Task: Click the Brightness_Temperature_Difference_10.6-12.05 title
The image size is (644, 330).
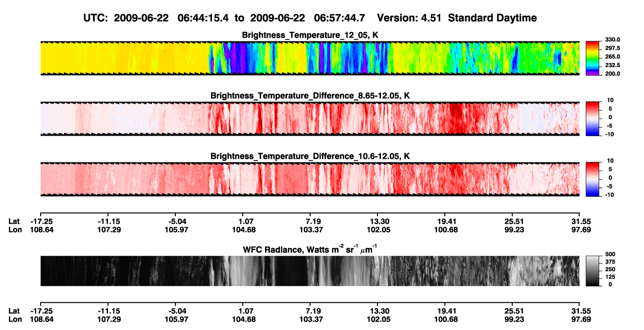Action: point(310,156)
